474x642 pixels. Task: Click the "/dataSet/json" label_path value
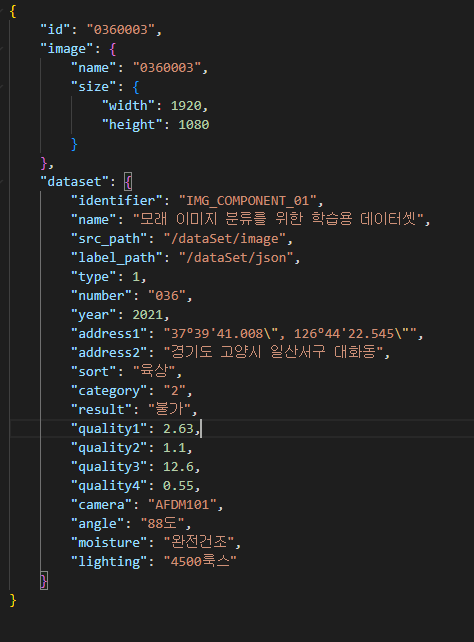tap(236, 258)
